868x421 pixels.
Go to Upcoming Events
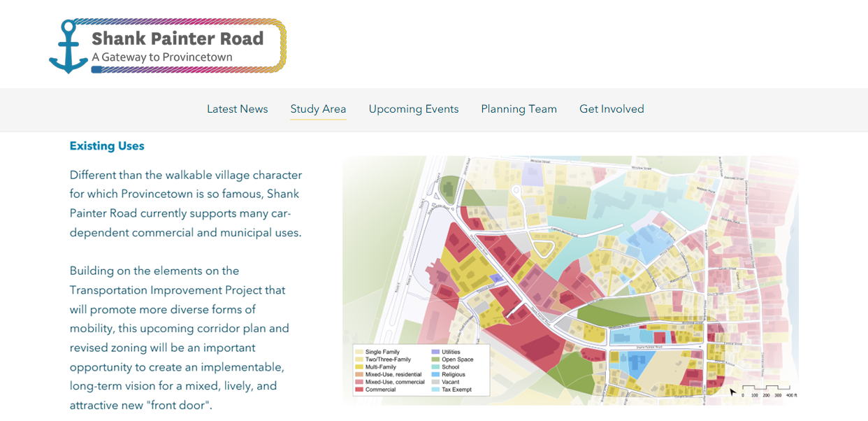click(x=414, y=109)
